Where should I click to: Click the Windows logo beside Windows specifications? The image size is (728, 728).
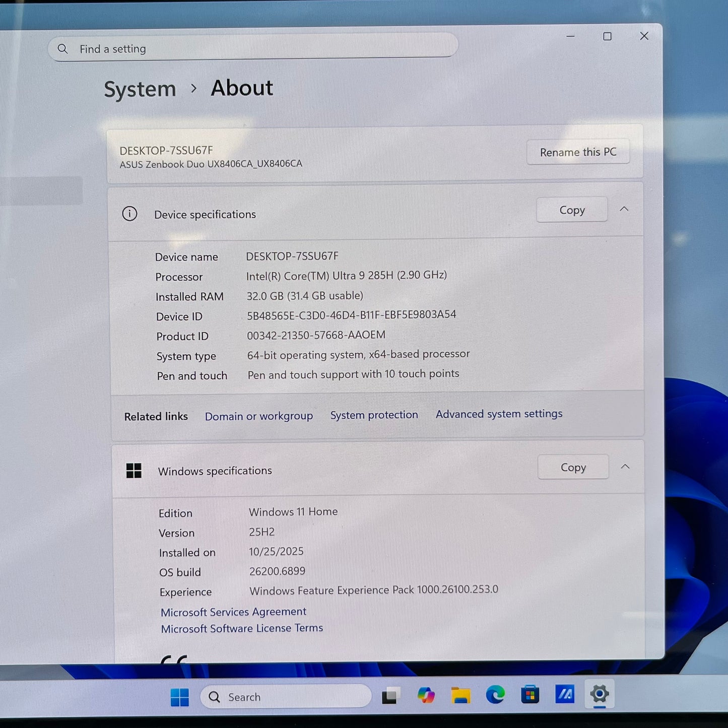pos(134,471)
